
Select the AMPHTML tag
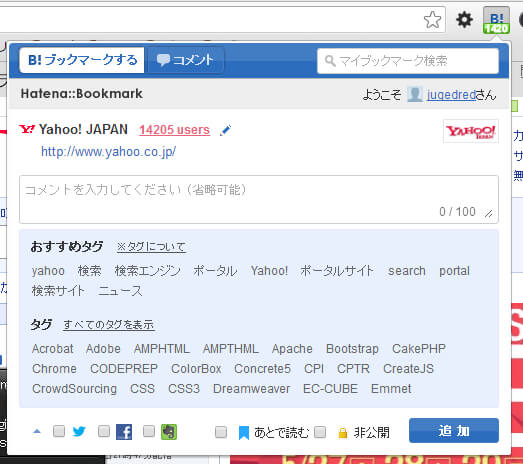tap(162, 349)
